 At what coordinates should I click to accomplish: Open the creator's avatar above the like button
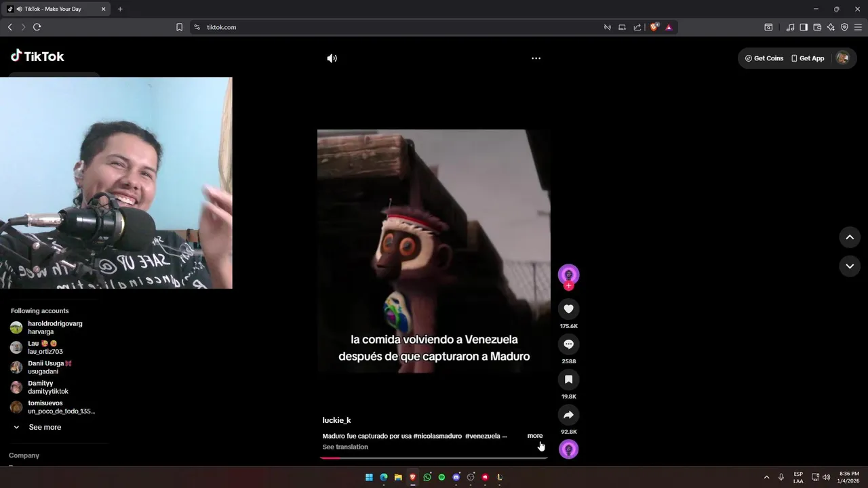click(x=568, y=274)
